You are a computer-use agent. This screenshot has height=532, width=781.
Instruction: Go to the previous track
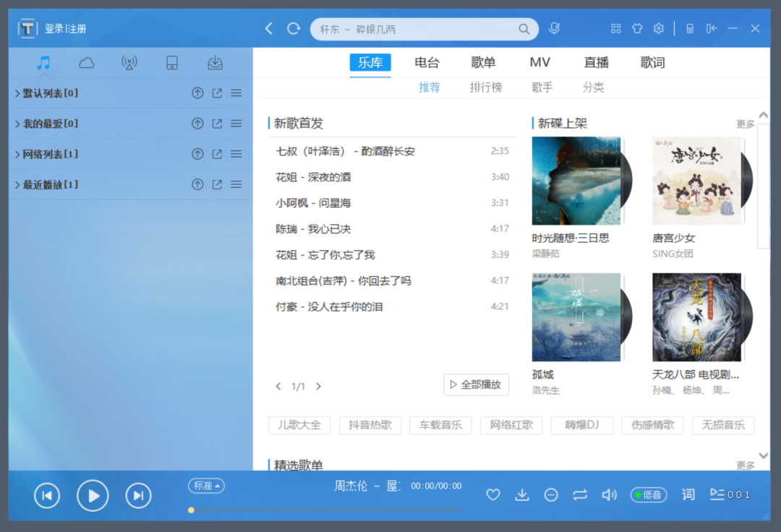[x=47, y=496]
